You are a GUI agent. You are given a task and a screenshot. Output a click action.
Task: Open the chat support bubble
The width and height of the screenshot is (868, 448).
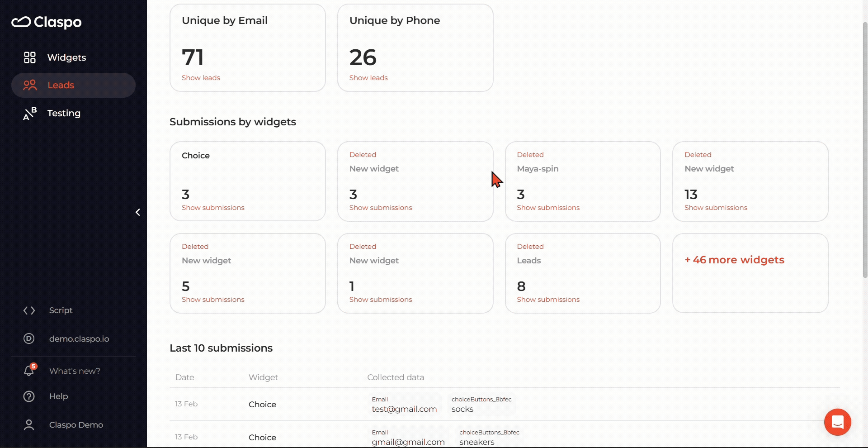click(837, 422)
